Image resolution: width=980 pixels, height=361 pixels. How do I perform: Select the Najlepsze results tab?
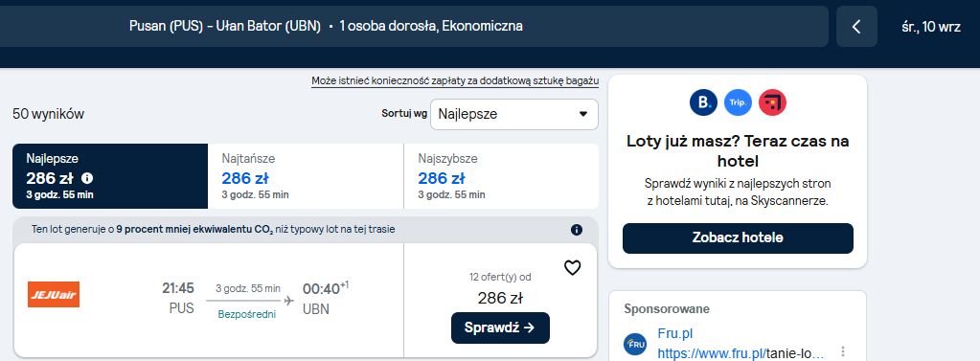[x=110, y=176]
